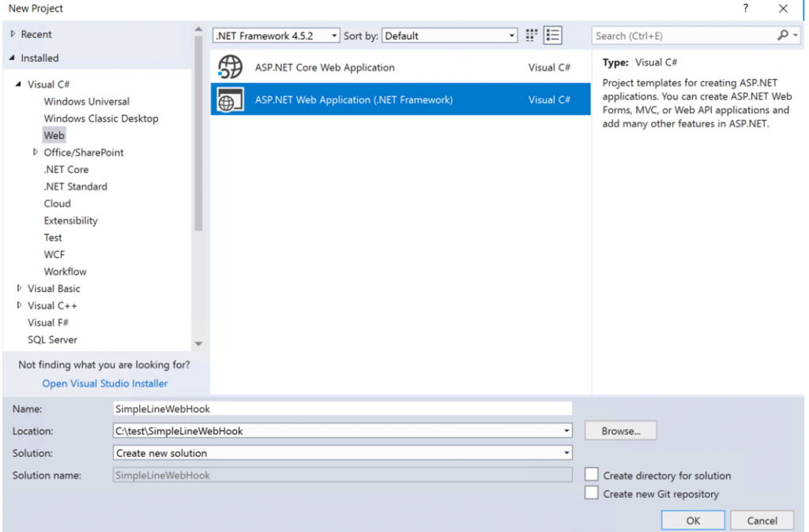Choose ASP.NET Web Application (.NET Framework) template

401,99
